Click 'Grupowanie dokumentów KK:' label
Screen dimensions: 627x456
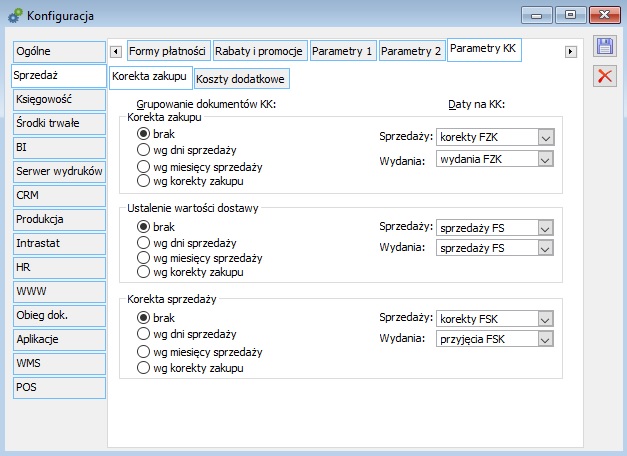pos(206,104)
